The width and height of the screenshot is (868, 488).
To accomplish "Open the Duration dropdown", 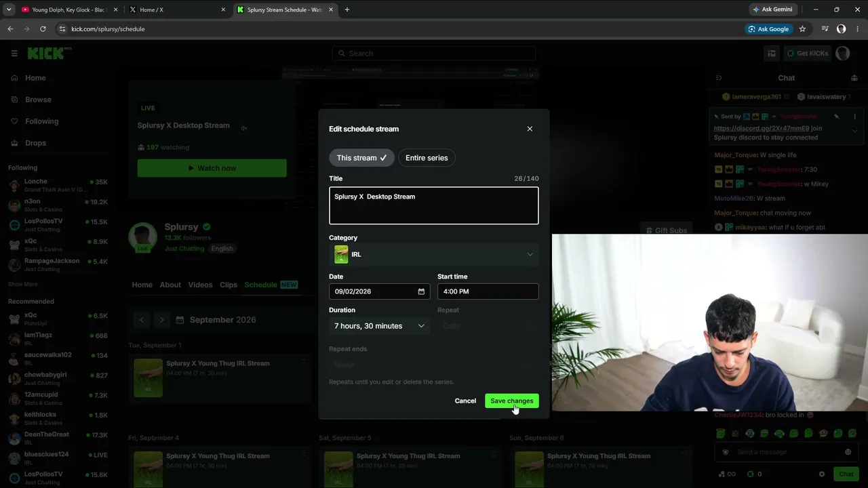I will click(x=379, y=326).
